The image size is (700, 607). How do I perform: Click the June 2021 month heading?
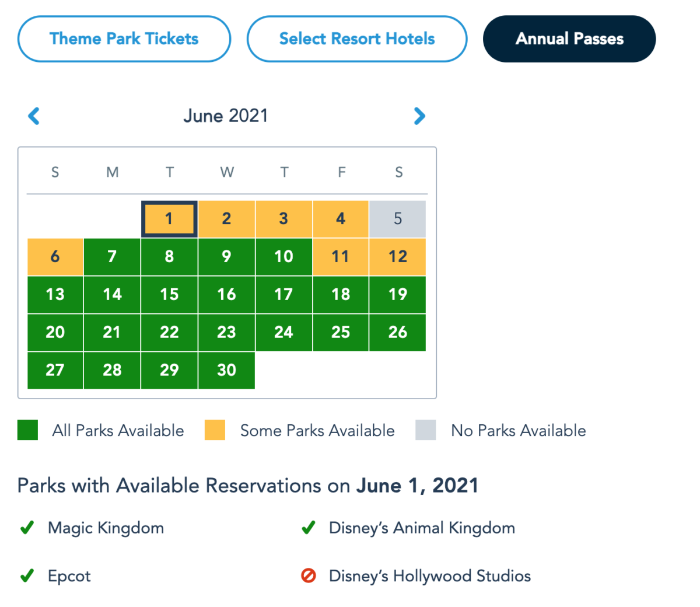226,116
